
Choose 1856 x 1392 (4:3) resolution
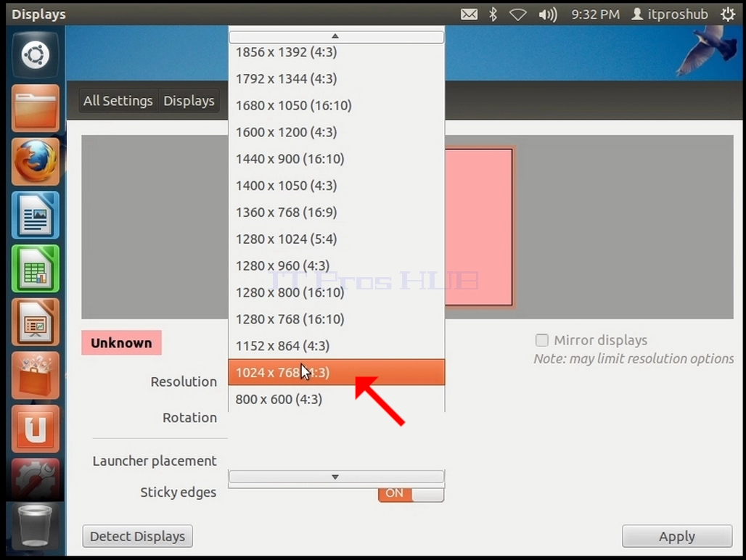(337, 52)
